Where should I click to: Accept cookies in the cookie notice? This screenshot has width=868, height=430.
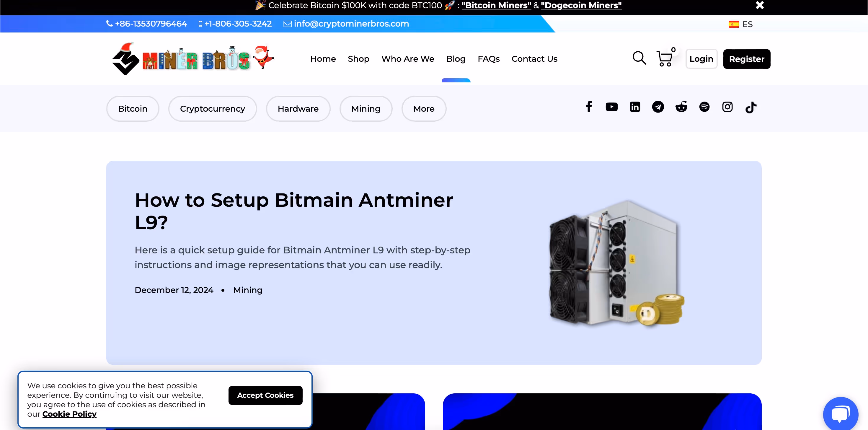pyautogui.click(x=265, y=395)
